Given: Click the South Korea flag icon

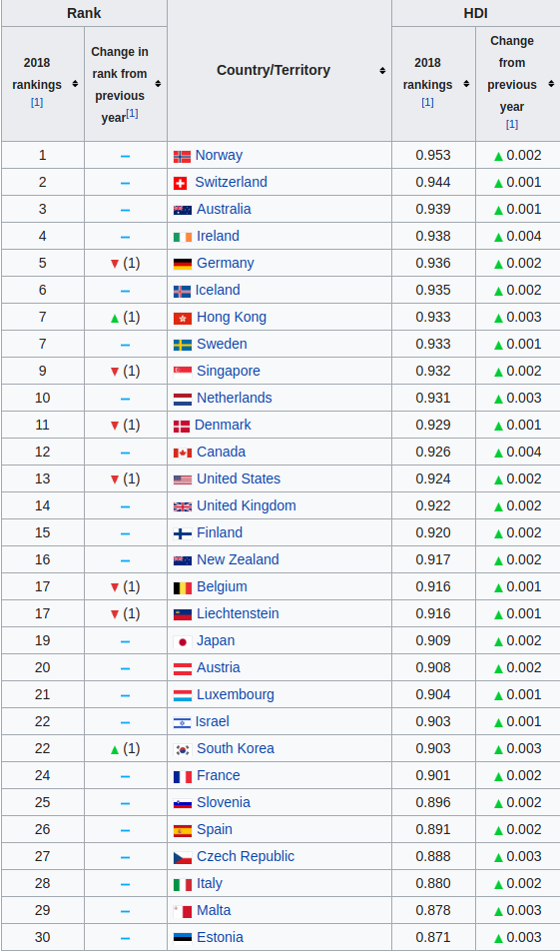Looking at the screenshot, I should point(183,749).
